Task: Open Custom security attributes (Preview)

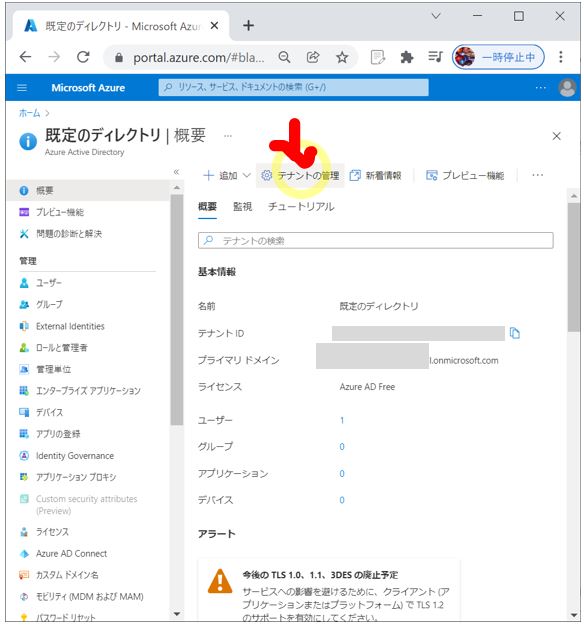Action: 79,505
